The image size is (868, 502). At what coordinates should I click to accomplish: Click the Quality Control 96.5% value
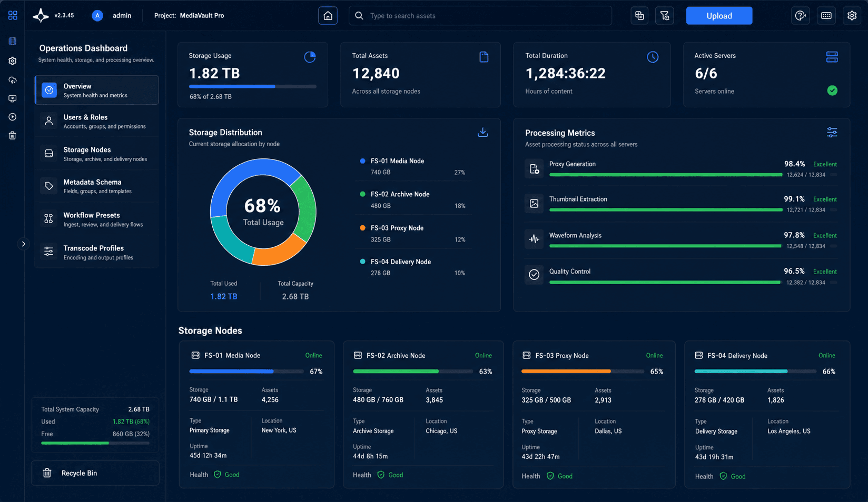(794, 271)
